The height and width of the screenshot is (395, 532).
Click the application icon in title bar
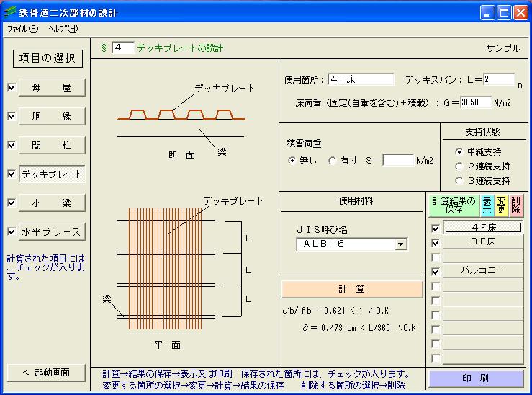[10, 12]
